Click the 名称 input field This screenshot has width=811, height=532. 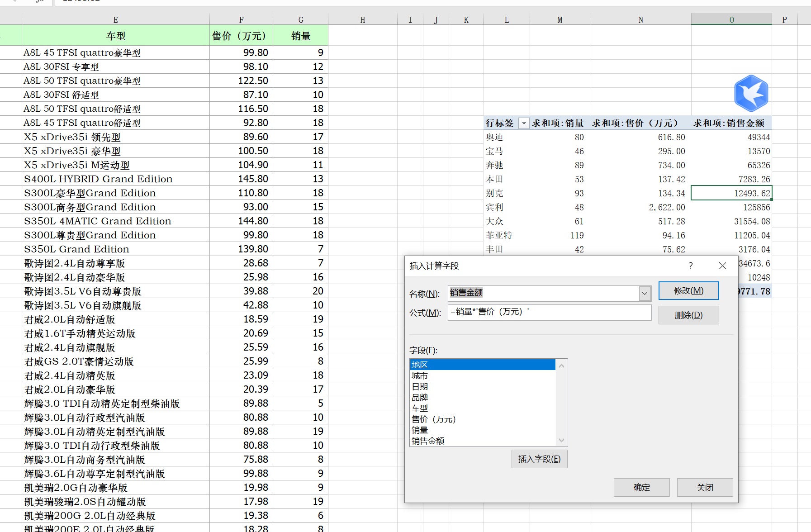(x=543, y=294)
